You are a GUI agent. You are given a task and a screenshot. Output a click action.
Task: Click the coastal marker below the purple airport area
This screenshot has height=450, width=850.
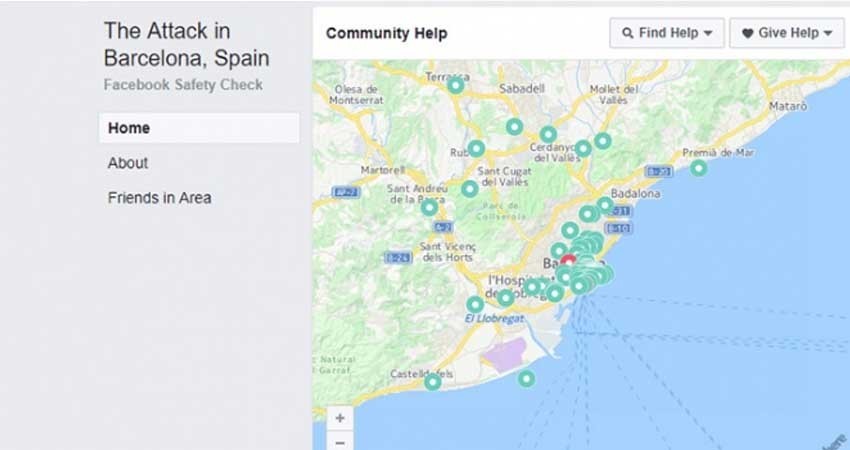(x=526, y=378)
